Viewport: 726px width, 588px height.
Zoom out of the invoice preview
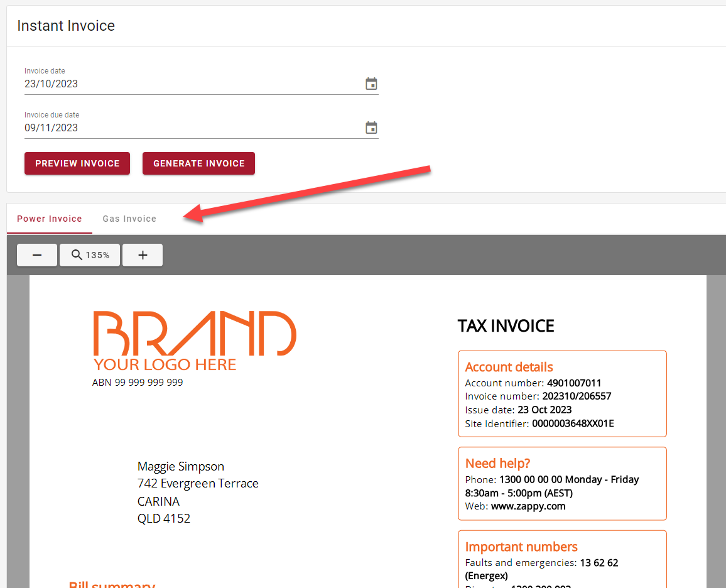click(x=36, y=254)
